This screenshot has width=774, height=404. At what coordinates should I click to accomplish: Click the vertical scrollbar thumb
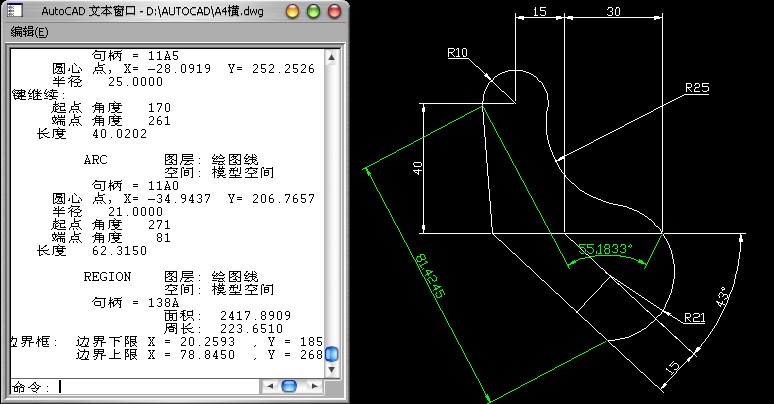(x=332, y=354)
